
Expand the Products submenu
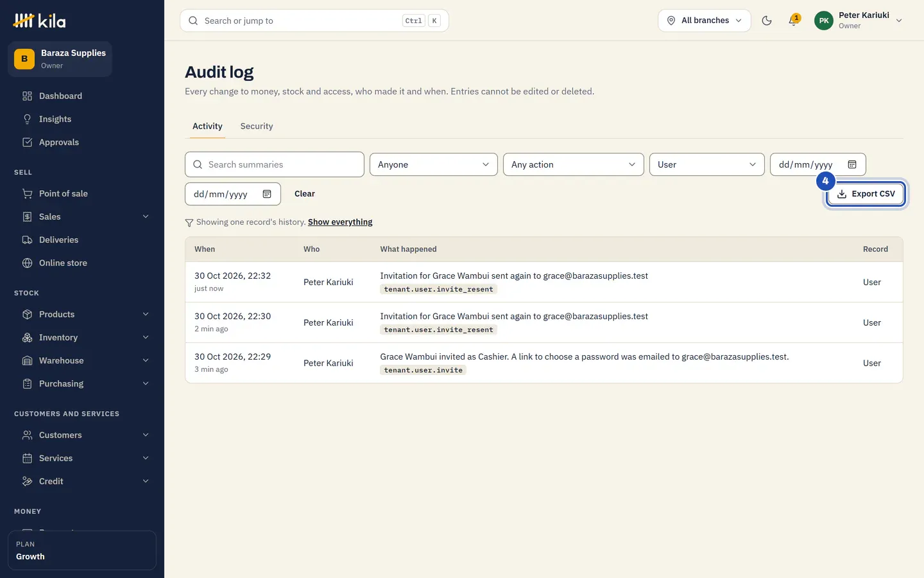coord(146,314)
